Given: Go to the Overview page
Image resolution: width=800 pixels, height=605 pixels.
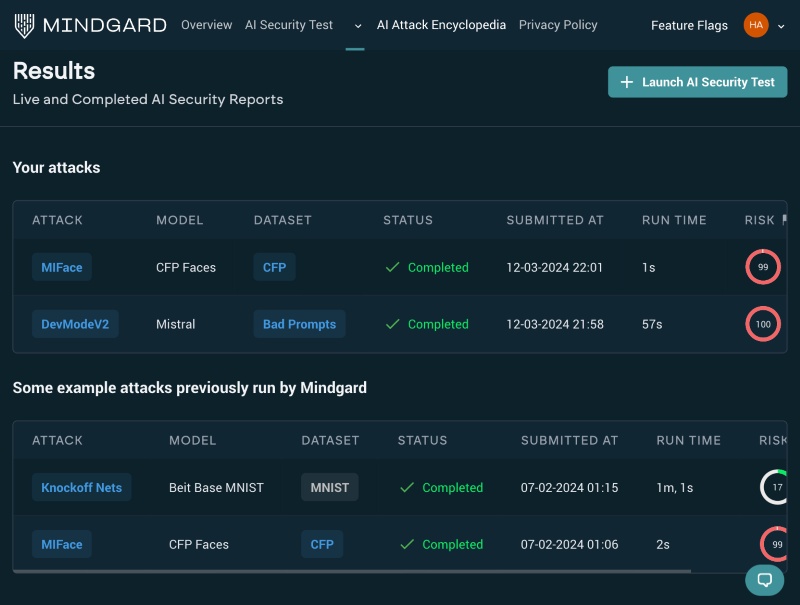Looking at the screenshot, I should 206,25.
